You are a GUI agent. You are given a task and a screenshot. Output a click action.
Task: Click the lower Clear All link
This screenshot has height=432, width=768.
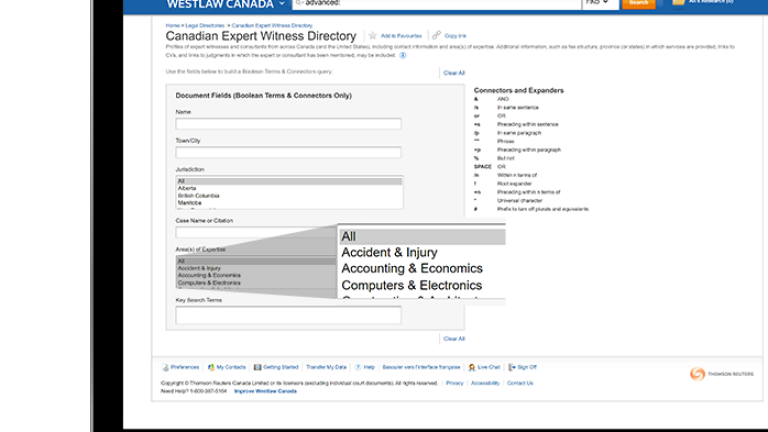click(454, 339)
